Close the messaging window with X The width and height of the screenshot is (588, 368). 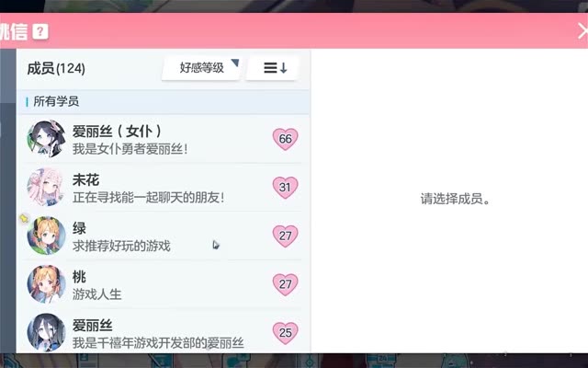[x=582, y=31]
